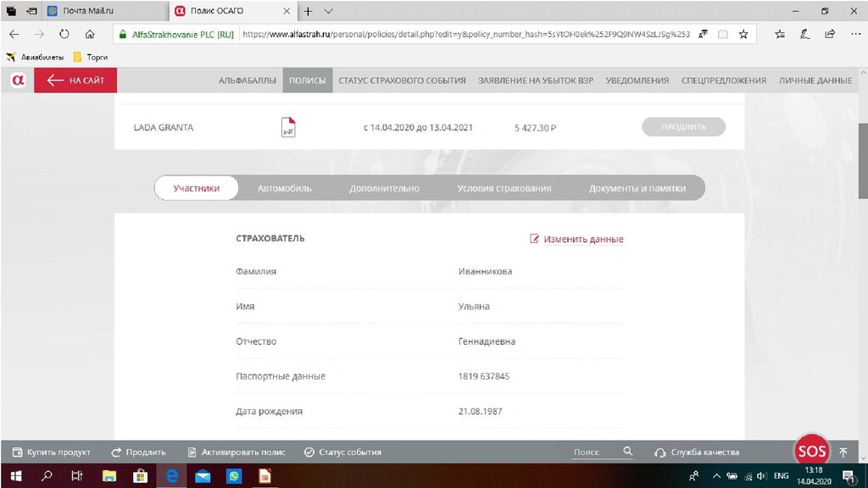Image resolution: width=868 pixels, height=488 pixels.
Task: Open the LADA GRANTA policy PDF icon
Action: [288, 127]
